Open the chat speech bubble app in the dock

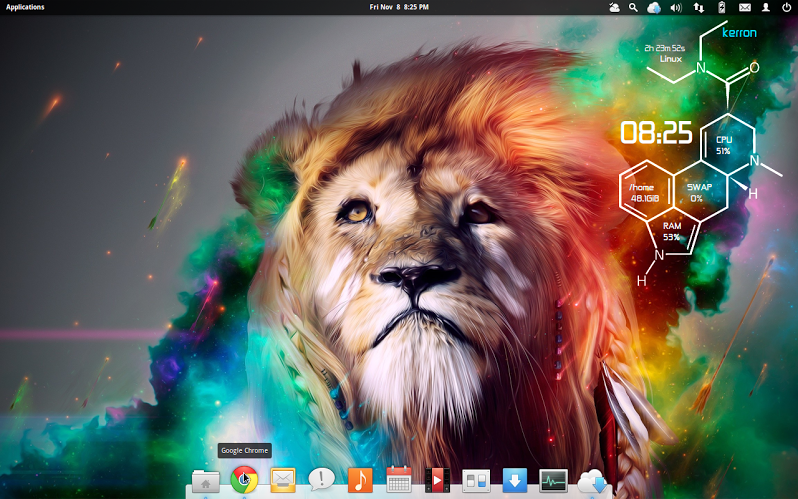click(322, 480)
